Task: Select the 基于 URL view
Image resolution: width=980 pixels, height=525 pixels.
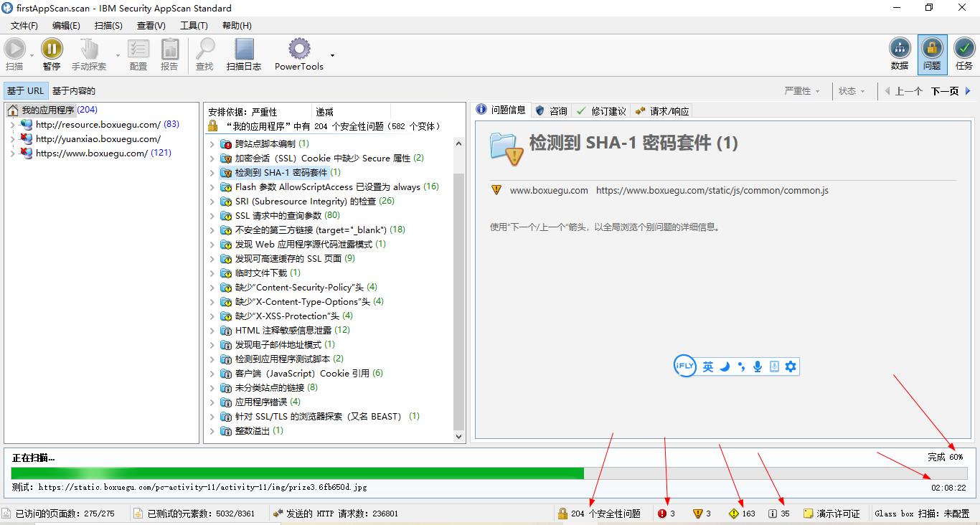Action: click(x=26, y=91)
